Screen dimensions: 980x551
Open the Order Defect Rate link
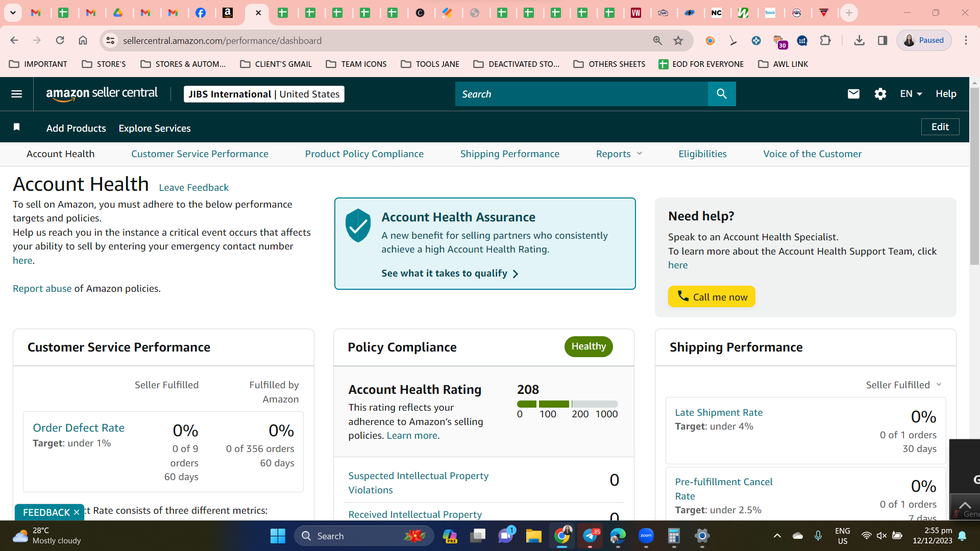point(79,428)
